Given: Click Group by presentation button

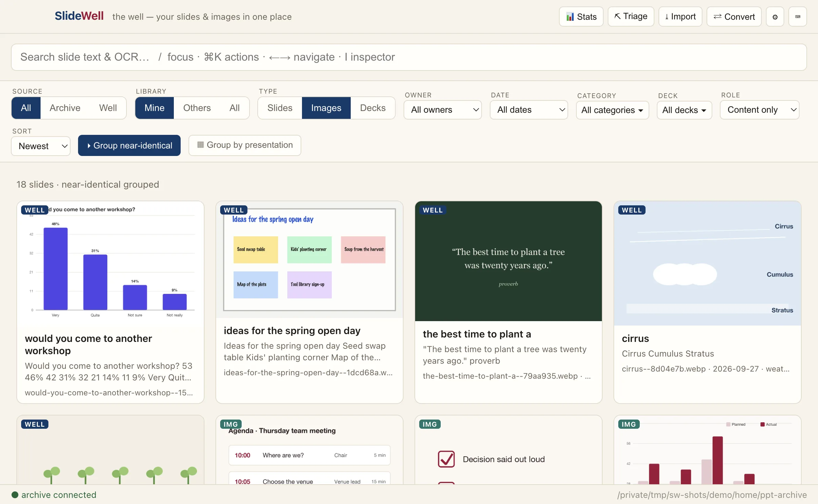Looking at the screenshot, I should pos(245,145).
